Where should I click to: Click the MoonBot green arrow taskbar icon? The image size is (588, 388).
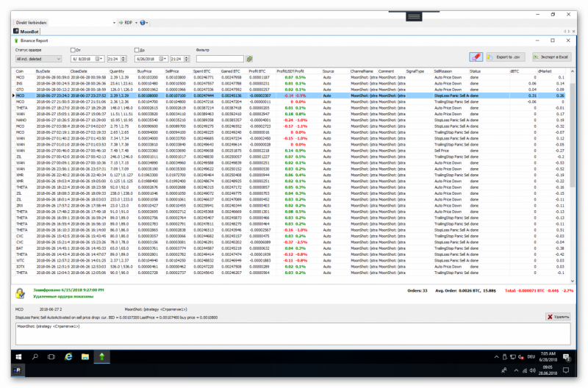102,357
